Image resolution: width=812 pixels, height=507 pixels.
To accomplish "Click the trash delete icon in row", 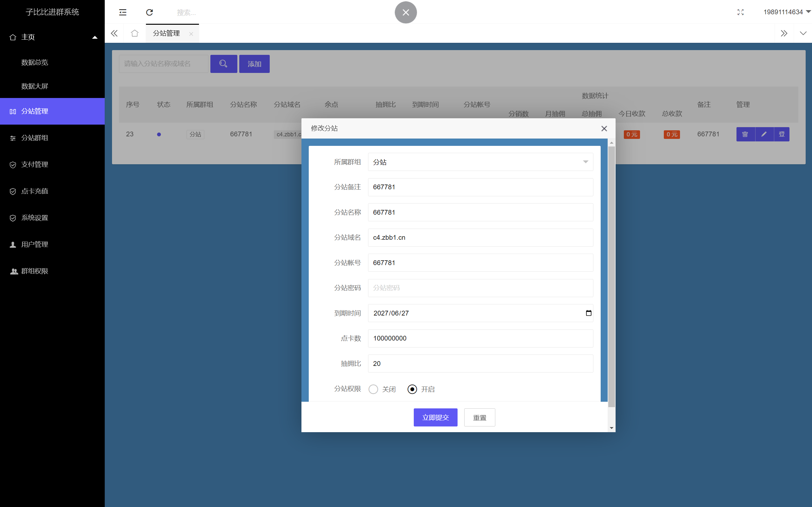I will pyautogui.click(x=745, y=134).
